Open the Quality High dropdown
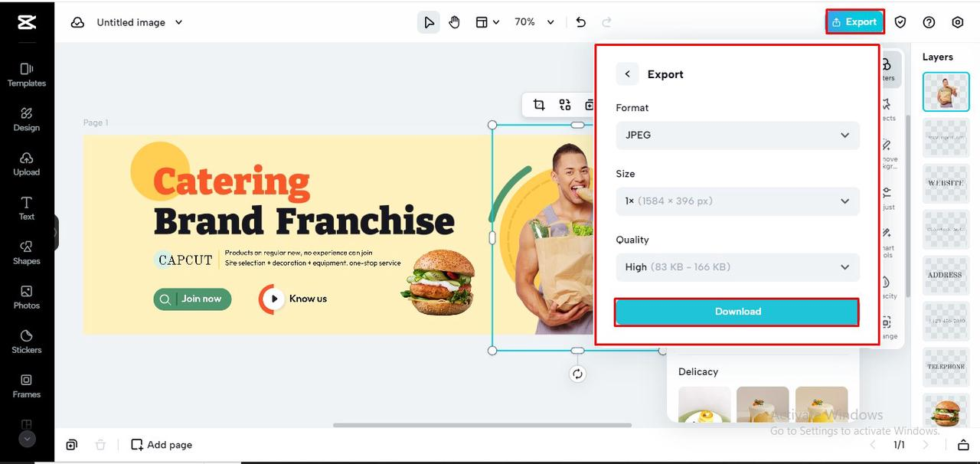This screenshot has height=464, width=980. coord(738,266)
